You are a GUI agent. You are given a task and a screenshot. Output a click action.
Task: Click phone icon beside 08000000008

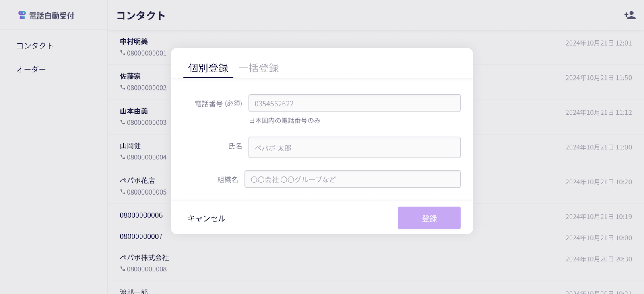click(123, 269)
